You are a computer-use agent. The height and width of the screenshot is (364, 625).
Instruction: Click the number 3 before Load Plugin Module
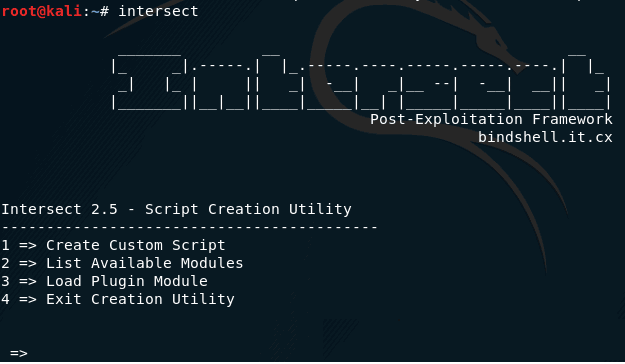(5, 281)
